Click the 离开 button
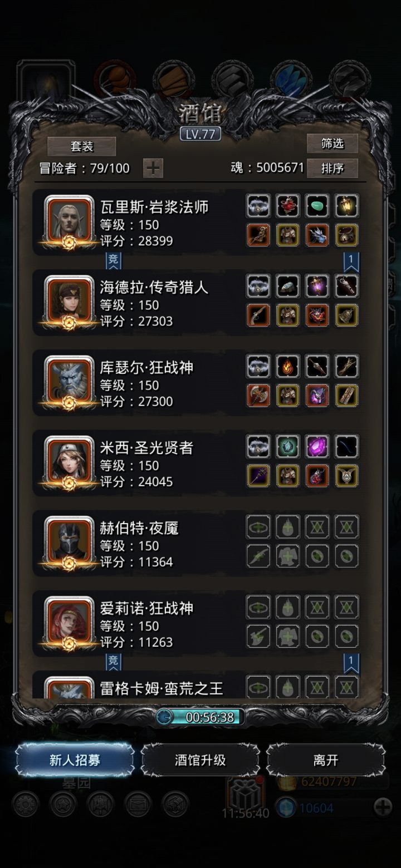 click(326, 760)
